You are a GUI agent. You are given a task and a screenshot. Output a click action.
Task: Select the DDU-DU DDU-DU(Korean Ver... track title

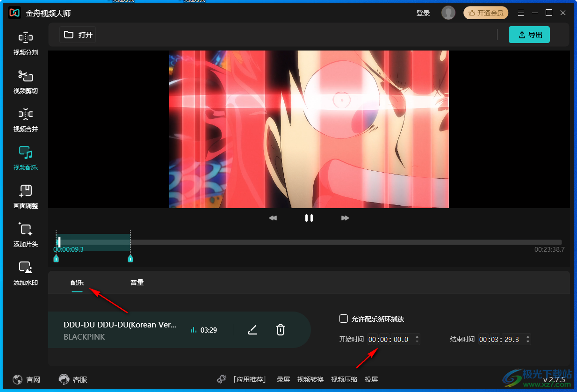[120, 325]
